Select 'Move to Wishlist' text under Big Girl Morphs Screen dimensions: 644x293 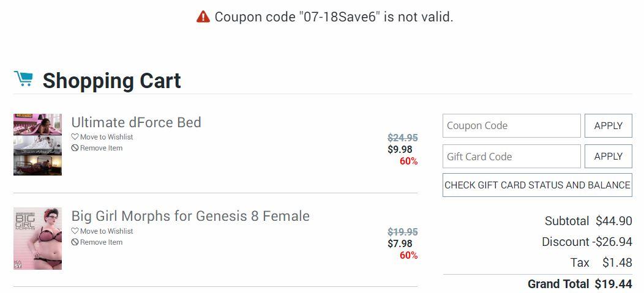pos(107,231)
